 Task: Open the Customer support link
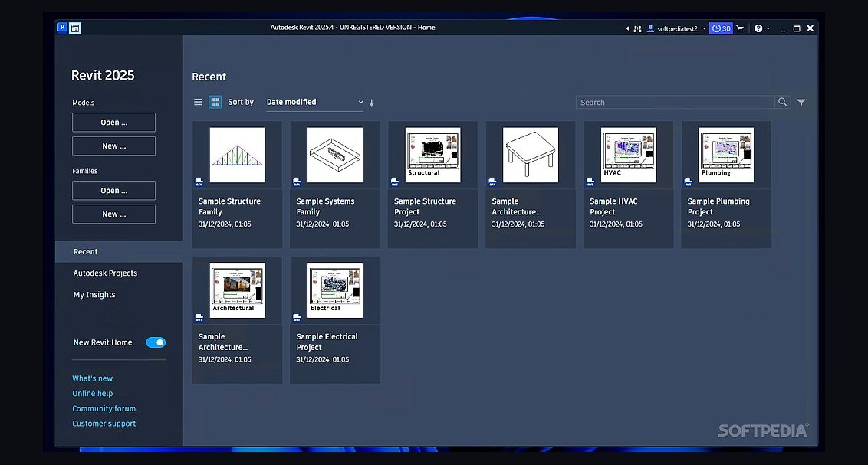pos(104,424)
